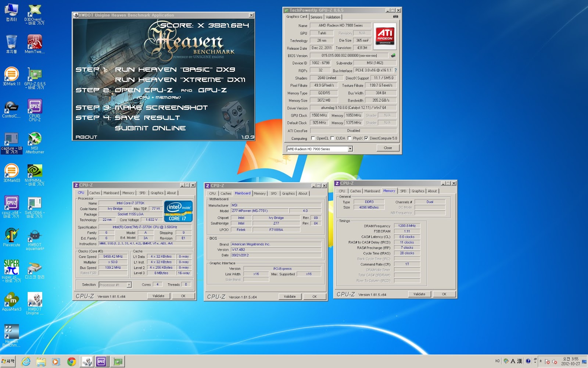Select the super_pi desktop shortcut
Screen dimensions: 588x368
click(x=11, y=272)
